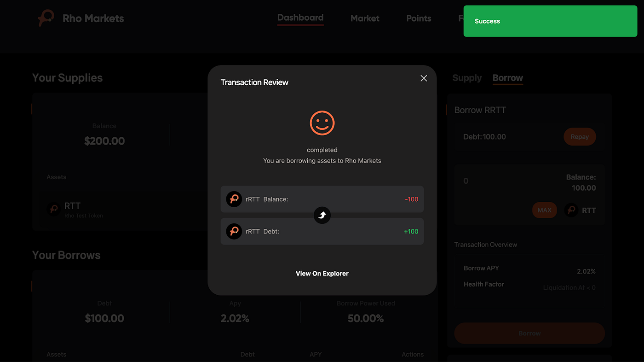Open the Points navigation item

click(x=419, y=18)
